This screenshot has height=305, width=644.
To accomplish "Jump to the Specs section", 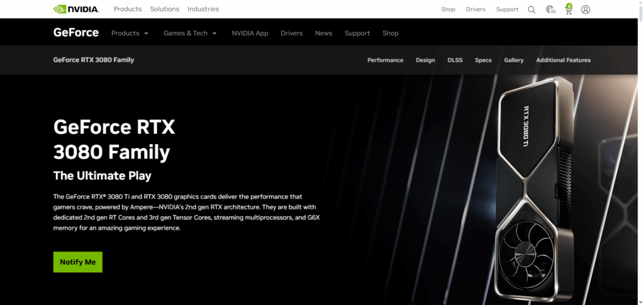I will tap(484, 60).
